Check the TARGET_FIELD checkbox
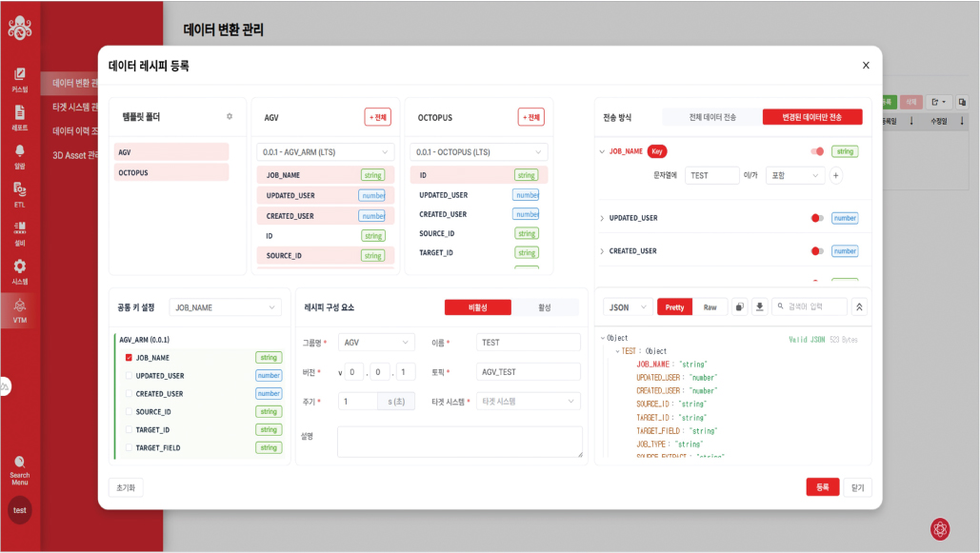Viewport: 980px width, 553px height. click(129, 447)
